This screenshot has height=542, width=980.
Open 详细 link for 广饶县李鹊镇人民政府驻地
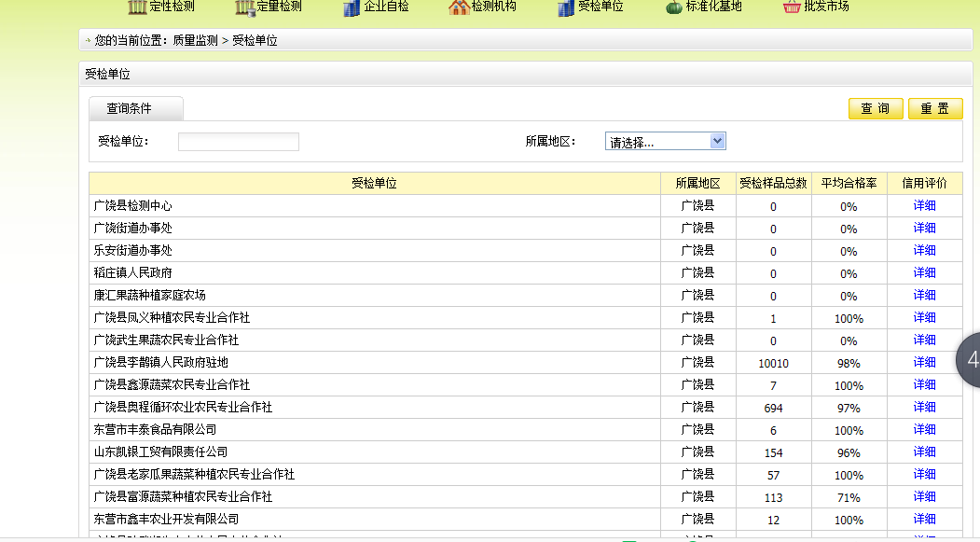[924, 363]
